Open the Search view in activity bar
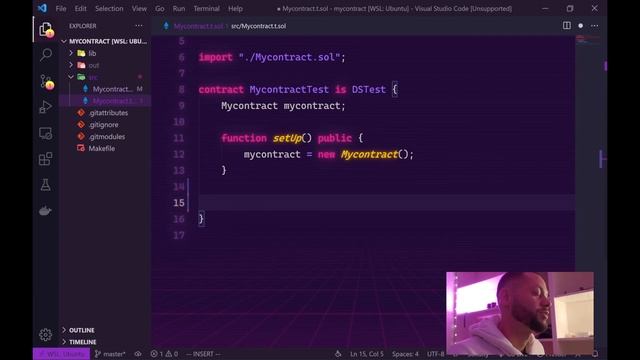Image resolution: width=640 pixels, height=360 pixels. [x=46, y=54]
